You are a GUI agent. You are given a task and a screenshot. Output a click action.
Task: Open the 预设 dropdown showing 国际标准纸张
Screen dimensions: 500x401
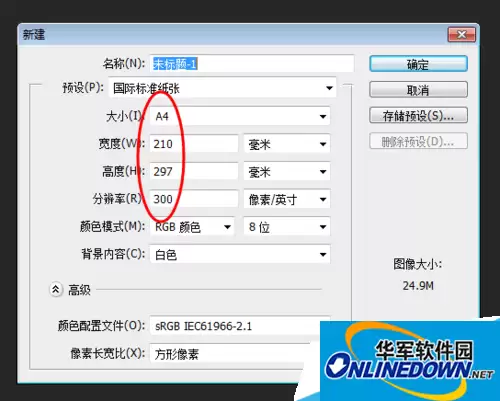tap(222, 88)
